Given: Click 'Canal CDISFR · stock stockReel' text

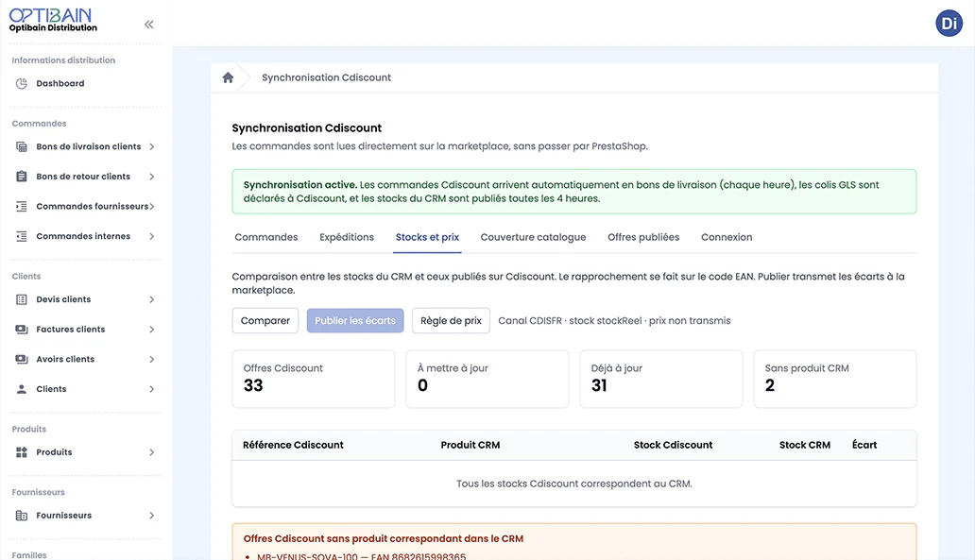Looking at the screenshot, I should (x=614, y=321).
